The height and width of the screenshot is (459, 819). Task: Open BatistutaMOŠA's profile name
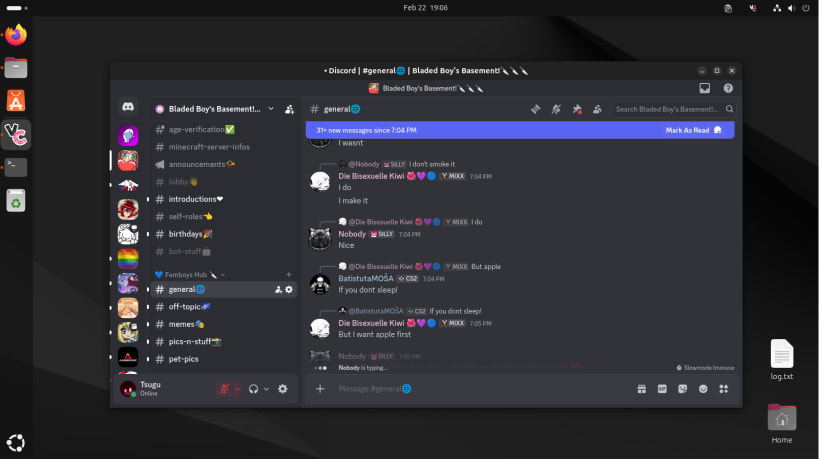[366, 278]
